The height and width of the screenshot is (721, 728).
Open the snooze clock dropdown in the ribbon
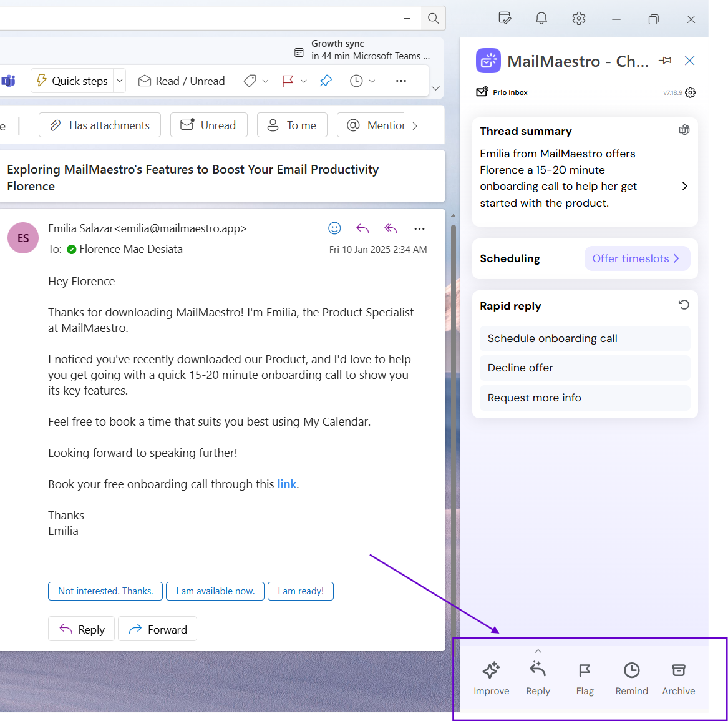click(x=372, y=81)
